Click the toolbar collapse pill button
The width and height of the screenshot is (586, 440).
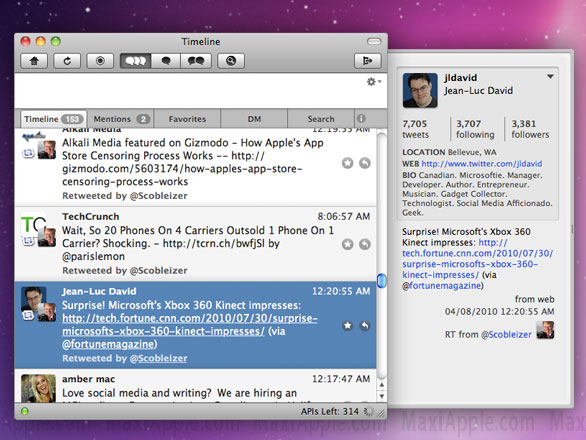pos(374,41)
